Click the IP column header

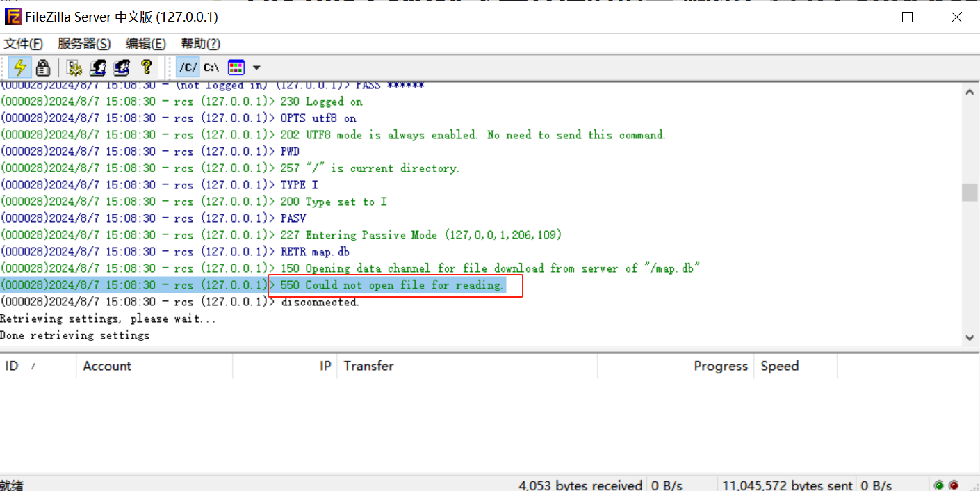(x=285, y=366)
